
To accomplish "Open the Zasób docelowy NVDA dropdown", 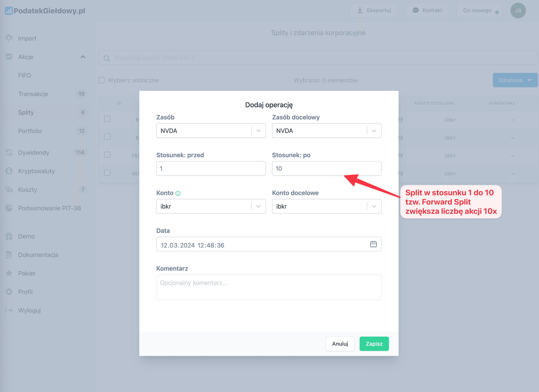I will (x=374, y=131).
